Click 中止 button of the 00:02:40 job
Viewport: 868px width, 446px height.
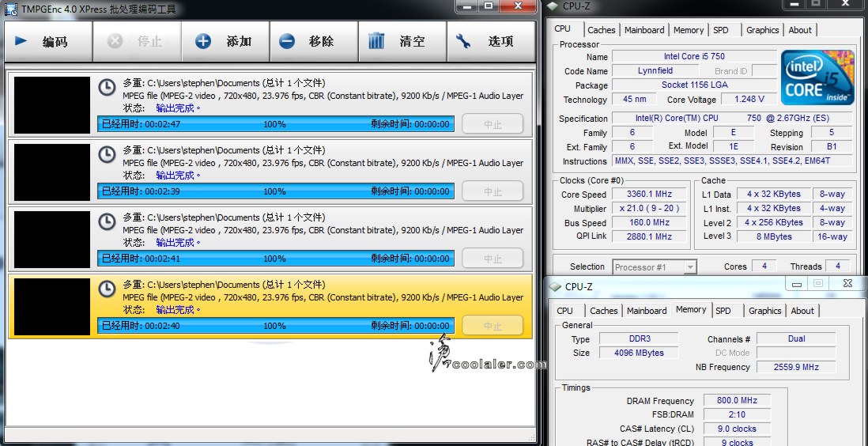[x=492, y=326]
